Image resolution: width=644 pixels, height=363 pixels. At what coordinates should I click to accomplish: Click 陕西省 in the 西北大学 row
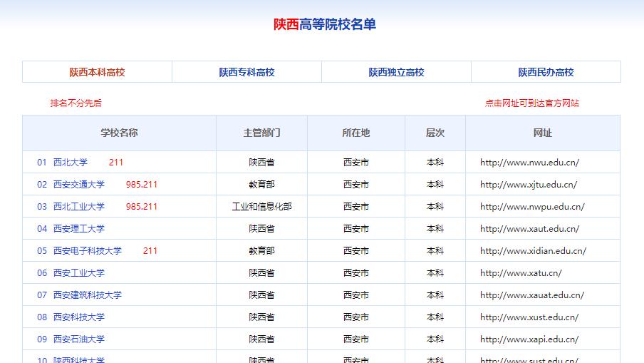click(x=261, y=163)
